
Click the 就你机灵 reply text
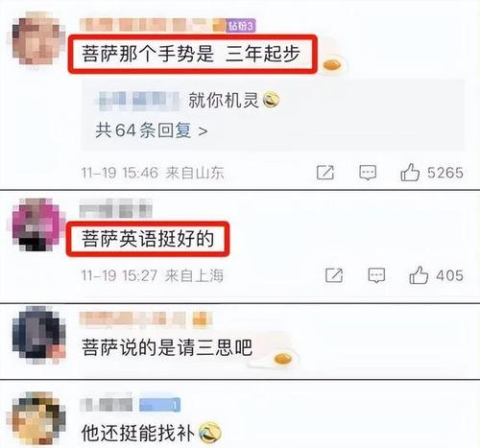click(x=224, y=100)
